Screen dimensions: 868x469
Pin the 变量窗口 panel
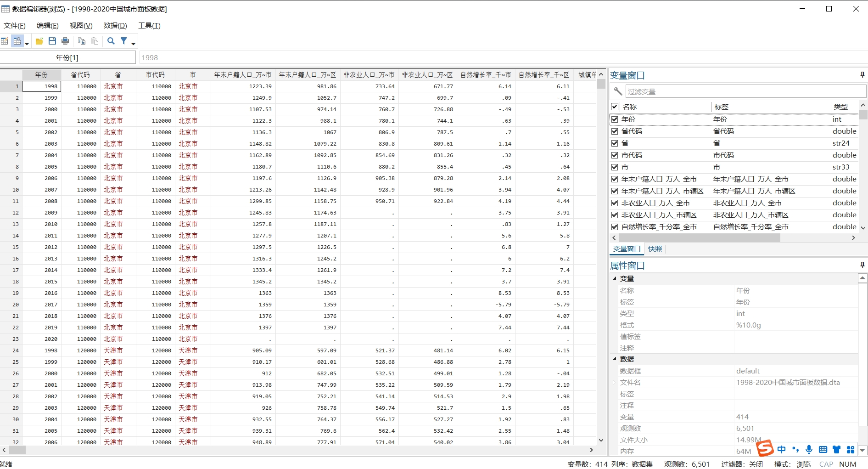pyautogui.click(x=862, y=75)
